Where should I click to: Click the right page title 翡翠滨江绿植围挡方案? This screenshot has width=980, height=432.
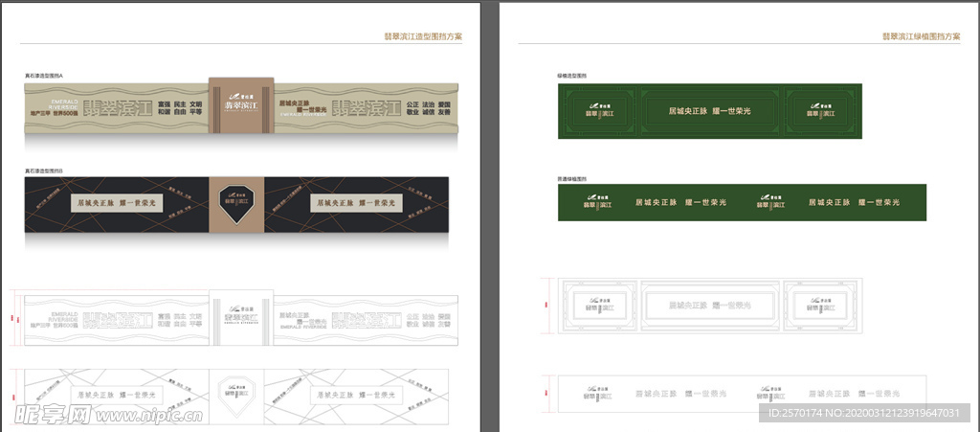(921, 36)
